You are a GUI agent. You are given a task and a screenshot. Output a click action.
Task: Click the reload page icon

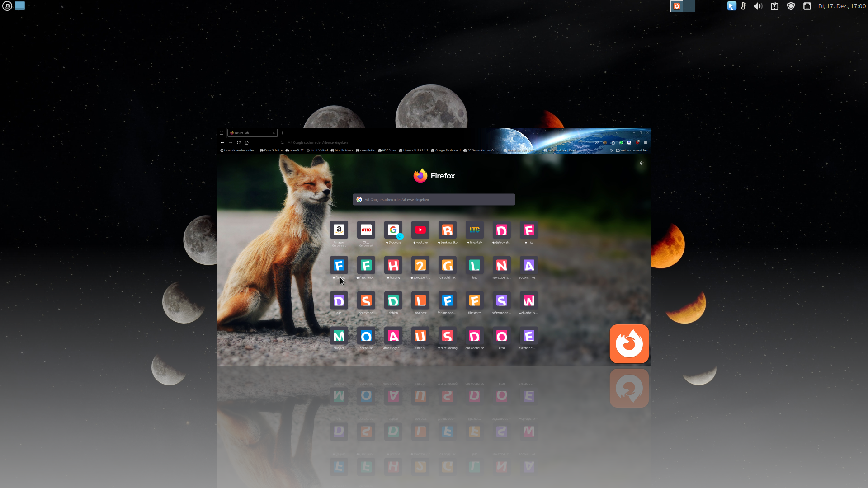(x=239, y=142)
